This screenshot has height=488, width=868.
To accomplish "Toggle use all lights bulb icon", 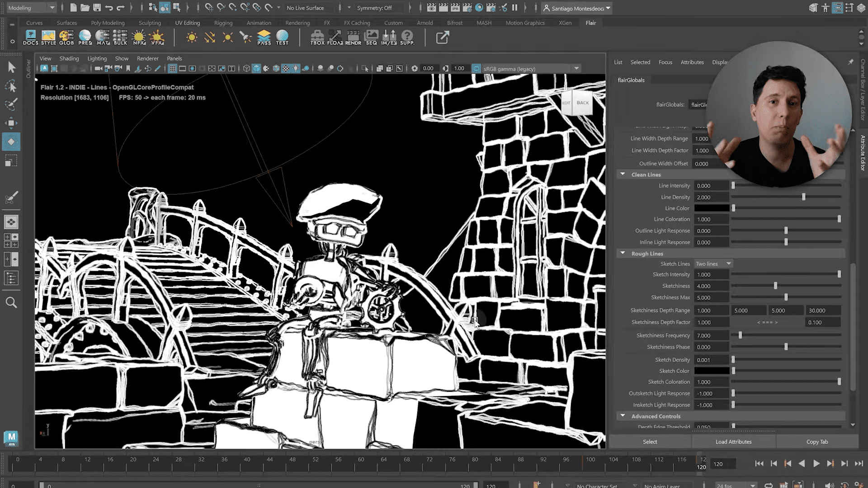I will click(x=296, y=69).
